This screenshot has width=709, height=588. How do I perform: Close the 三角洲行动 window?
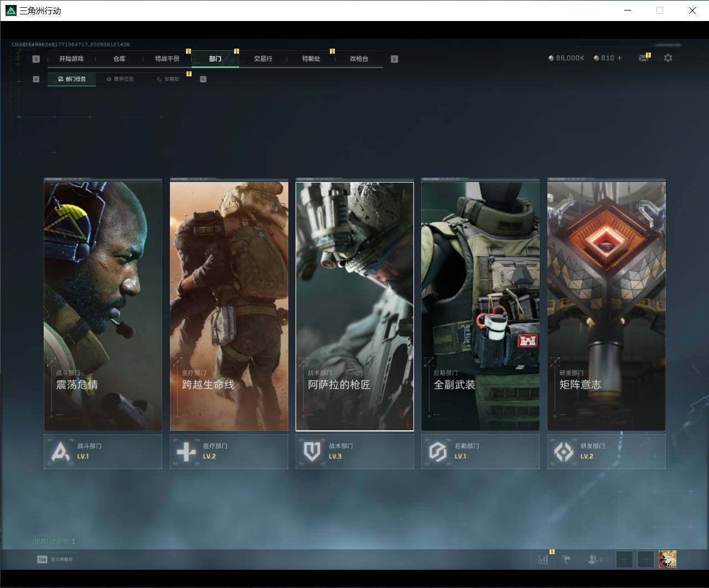(692, 11)
